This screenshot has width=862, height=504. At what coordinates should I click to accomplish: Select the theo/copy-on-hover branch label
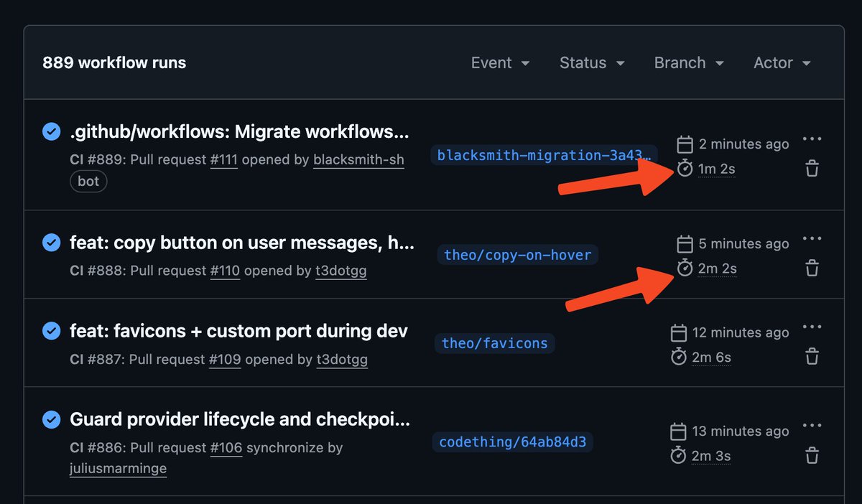click(518, 255)
